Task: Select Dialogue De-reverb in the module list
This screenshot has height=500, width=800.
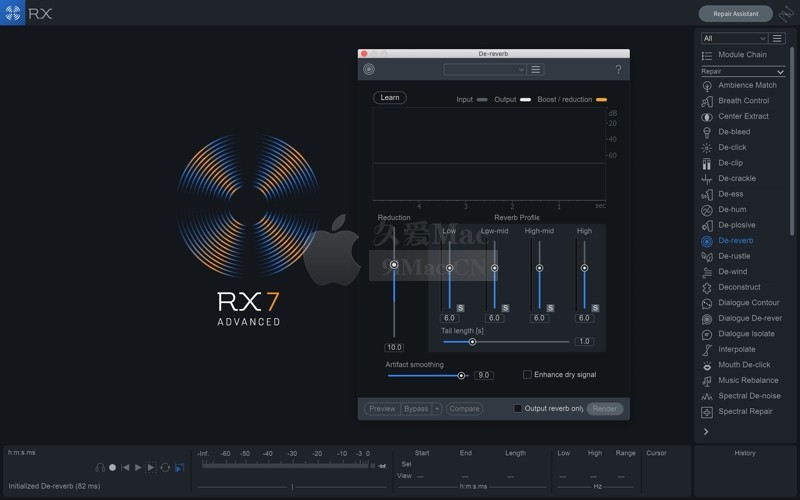Action: coord(750,318)
